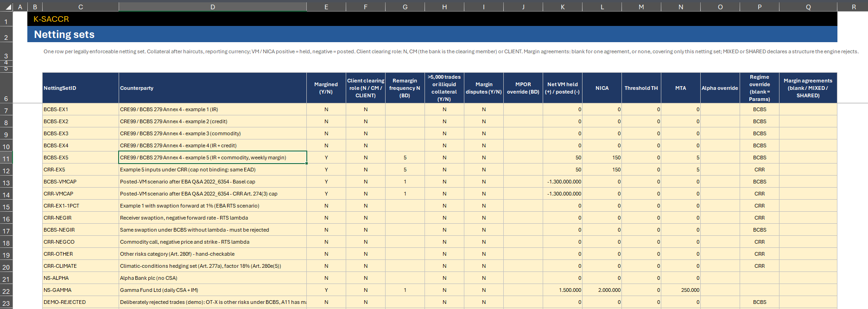868x309 pixels.
Task: Click counterparty cell for example 2 (credit)
Action: point(213,121)
